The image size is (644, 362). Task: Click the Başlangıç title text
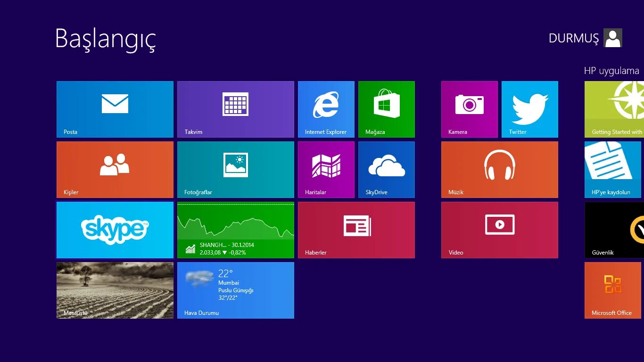[105, 40]
